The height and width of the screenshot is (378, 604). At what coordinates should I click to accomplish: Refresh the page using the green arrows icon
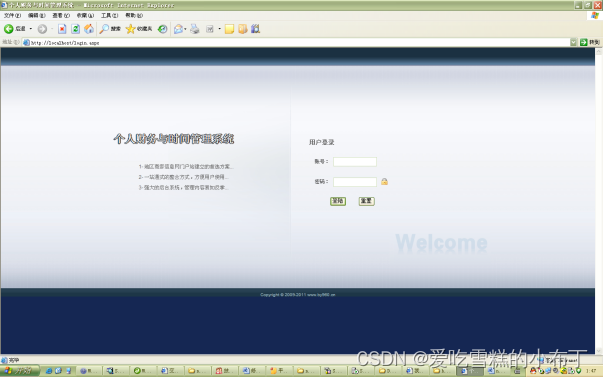[76, 29]
